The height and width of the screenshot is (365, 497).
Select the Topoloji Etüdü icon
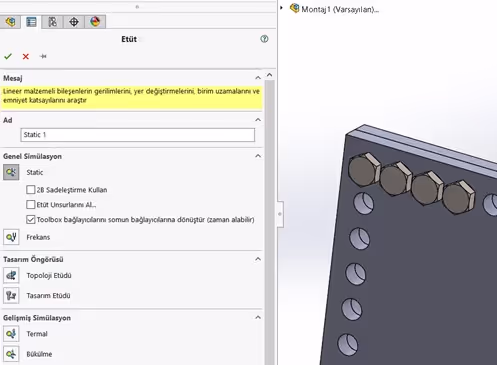point(11,275)
